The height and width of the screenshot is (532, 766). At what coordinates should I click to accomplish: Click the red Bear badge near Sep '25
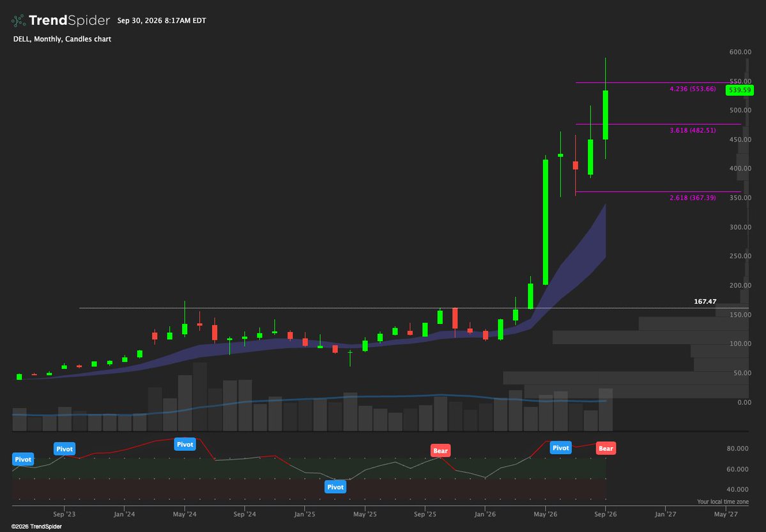click(440, 450)
